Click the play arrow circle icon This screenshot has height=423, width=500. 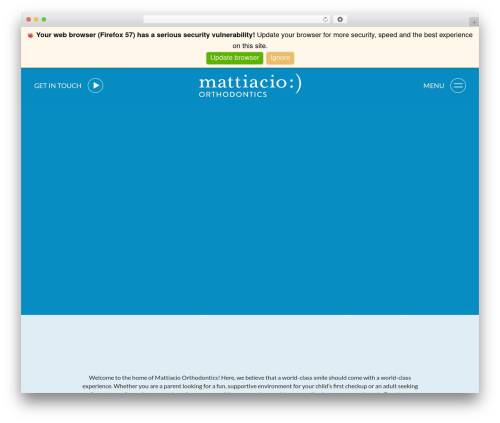point(95,86)
